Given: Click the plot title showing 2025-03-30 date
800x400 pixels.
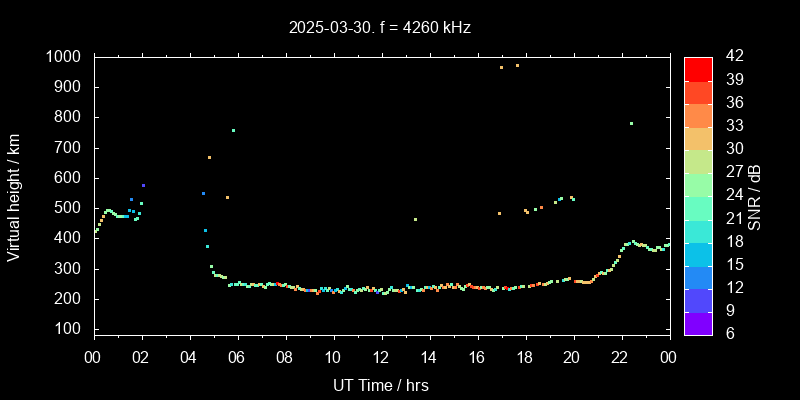Looking at the screenshot, I should (378, 28).
